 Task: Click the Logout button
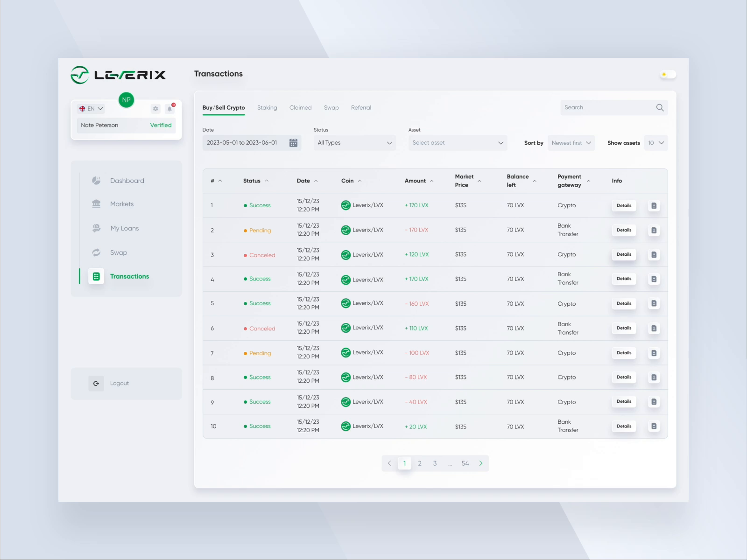[x=127, y=384]
